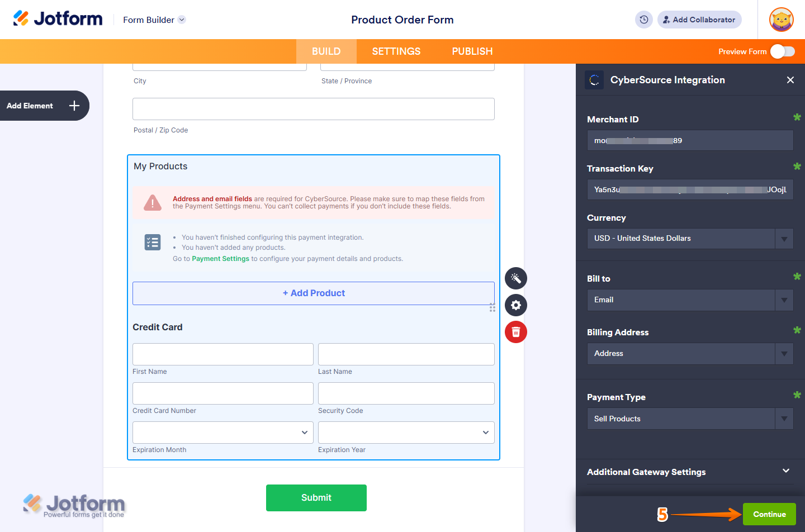Screen dimensions: 805x532
Task: Open your profile avatar icon
Action: 781,19
